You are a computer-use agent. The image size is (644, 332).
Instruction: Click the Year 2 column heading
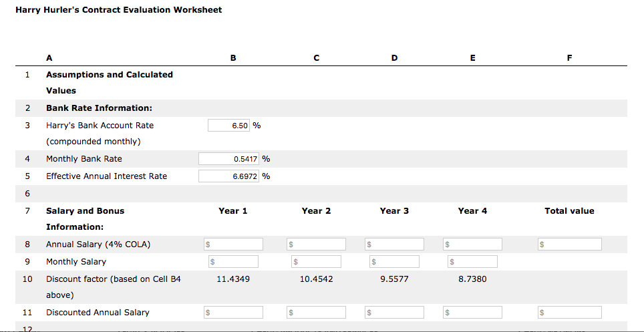pos(316,211)
